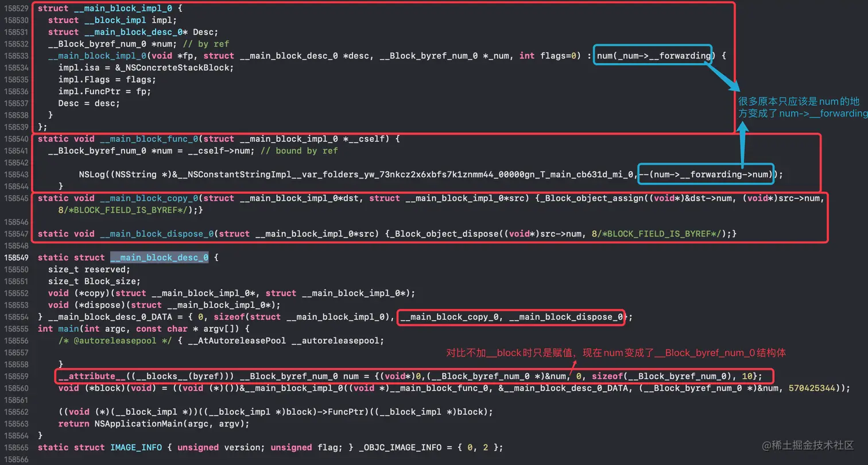Click line number 158562 in the gutter

(x=16, y=412)
